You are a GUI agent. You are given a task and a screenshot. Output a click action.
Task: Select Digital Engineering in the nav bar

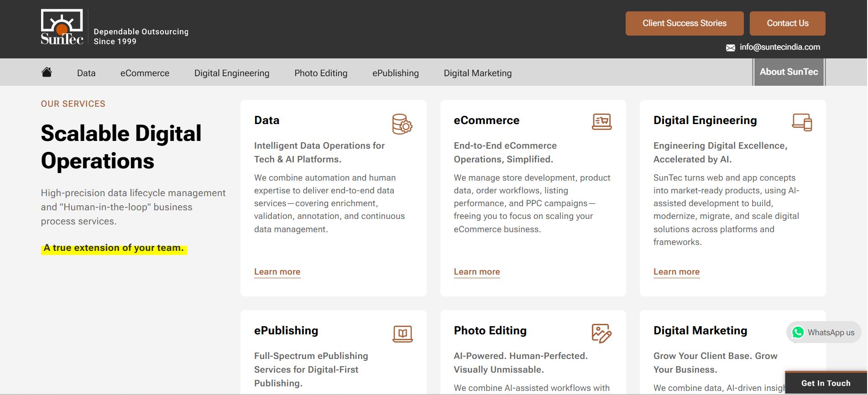232,73
